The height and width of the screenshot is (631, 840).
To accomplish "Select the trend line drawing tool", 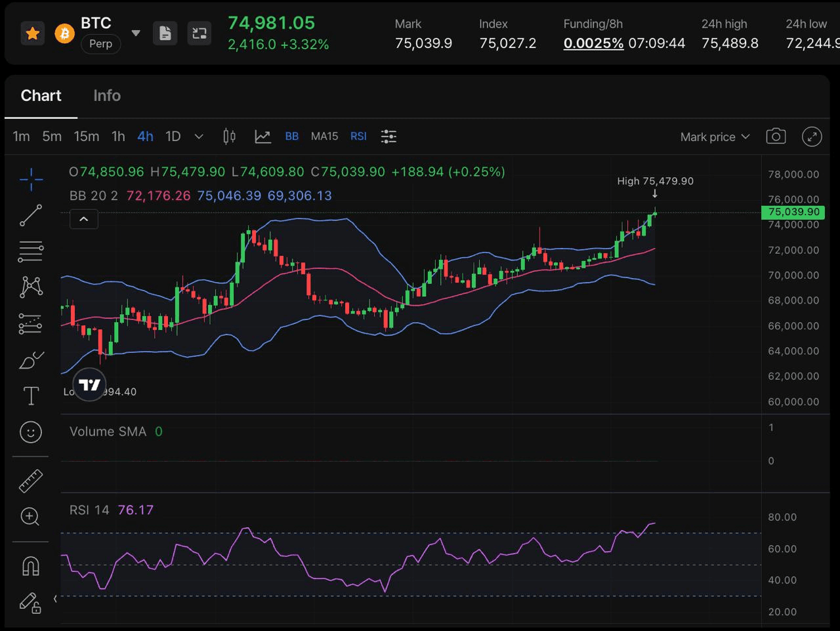I will (31, 215).
